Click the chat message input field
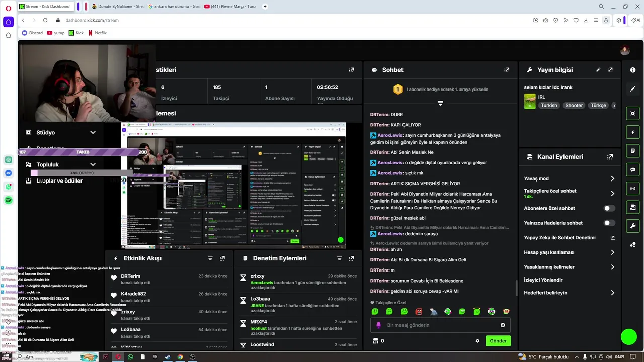This screenshot has width=644, height=362. (x=440, y=325)
